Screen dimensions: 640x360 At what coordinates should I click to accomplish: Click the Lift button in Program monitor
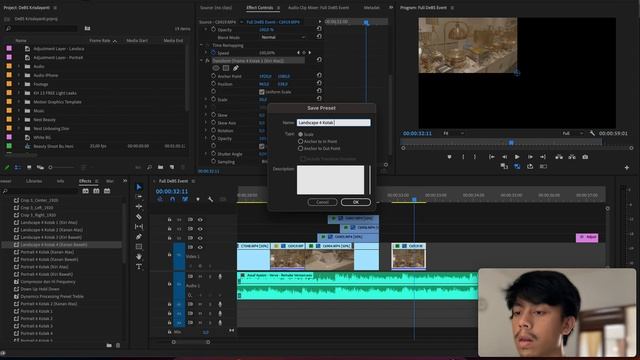coord(559,157)
